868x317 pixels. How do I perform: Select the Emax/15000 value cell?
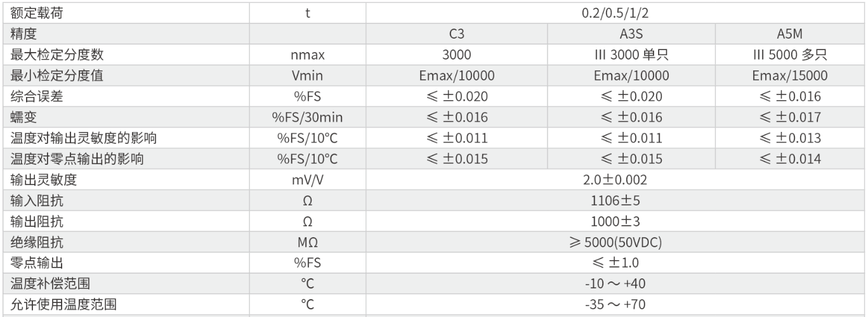tap(789, 75)
